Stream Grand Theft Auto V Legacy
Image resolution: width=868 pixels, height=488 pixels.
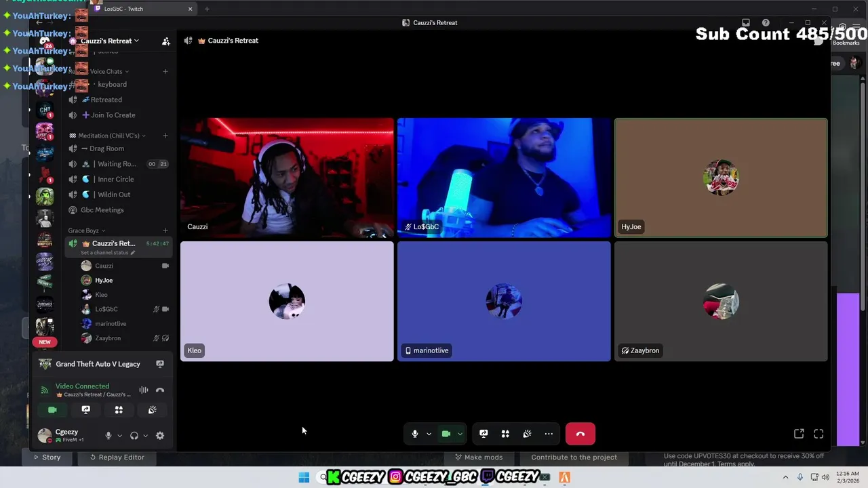pyautogui.click(x=160, y=364)
